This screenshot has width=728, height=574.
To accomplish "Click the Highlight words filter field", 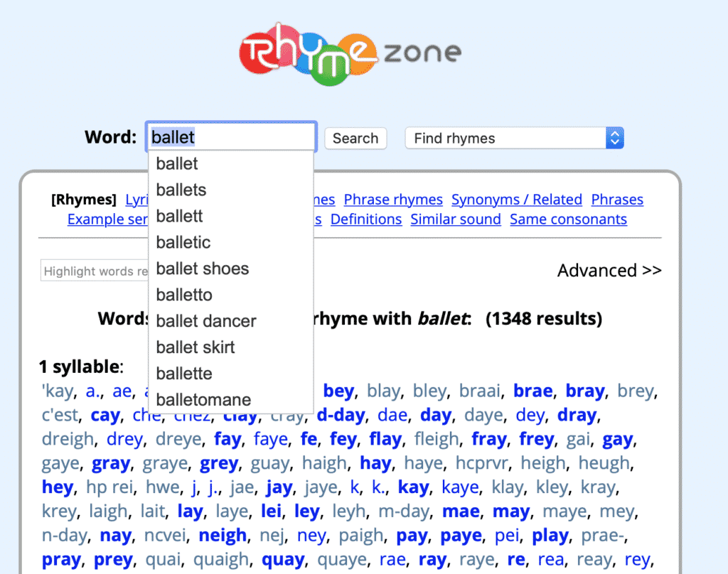I will point(95,271).
